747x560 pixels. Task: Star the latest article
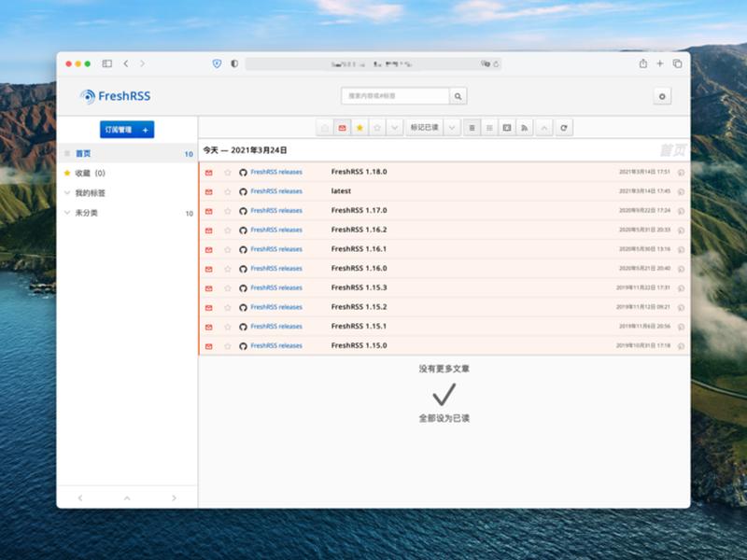[227, 191]
